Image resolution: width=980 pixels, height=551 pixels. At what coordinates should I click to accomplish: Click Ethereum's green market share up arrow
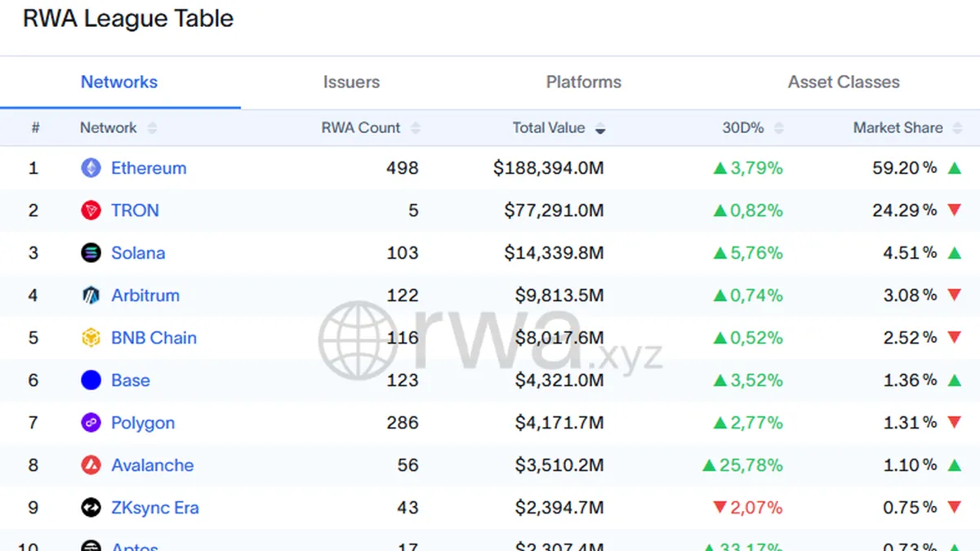tap(954, 168)
